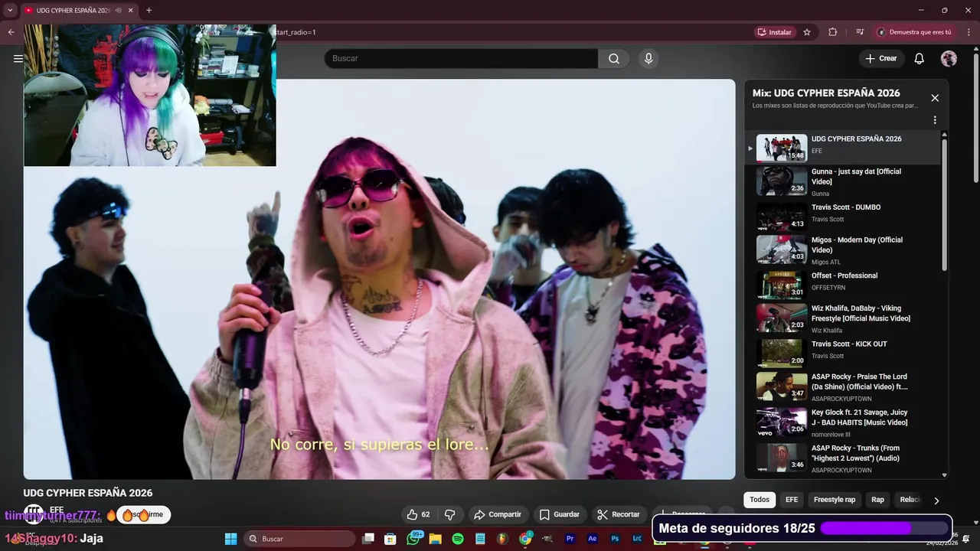Click the Compartir share button
Viewport: 980px width, 551px height.
[498, 514]
